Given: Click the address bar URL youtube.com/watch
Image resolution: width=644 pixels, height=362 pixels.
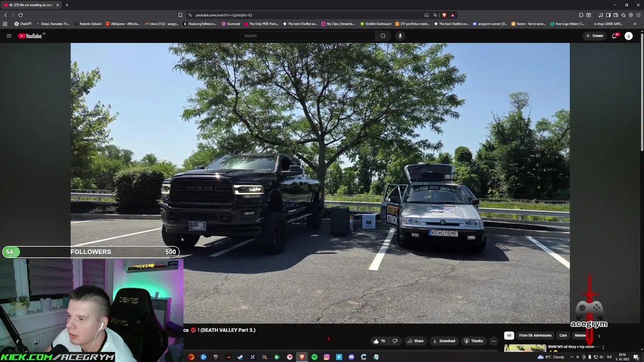Looking at the screenshot, I should point(224,15).
